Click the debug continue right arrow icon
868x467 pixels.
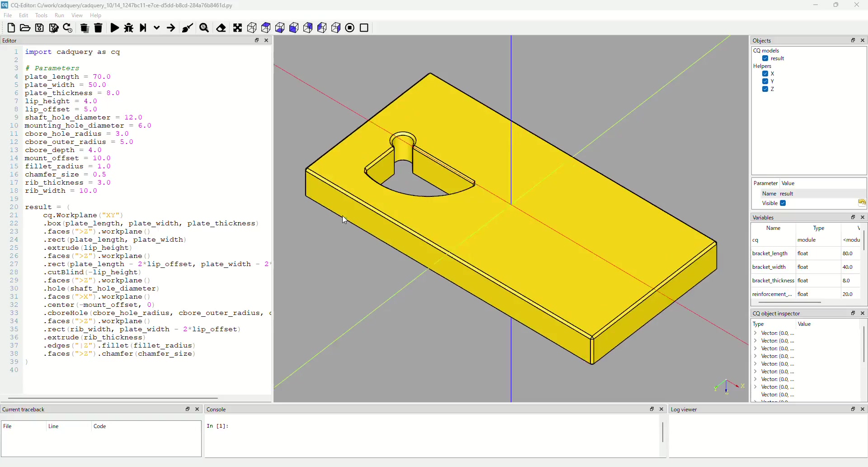pyautogui.click(x=171, y=28)
